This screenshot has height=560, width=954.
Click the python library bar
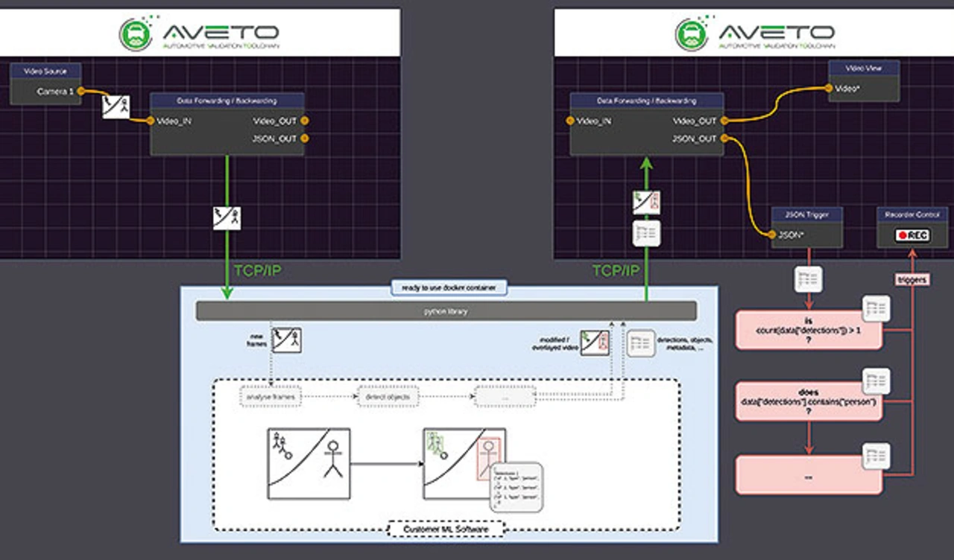click(446, 311)
